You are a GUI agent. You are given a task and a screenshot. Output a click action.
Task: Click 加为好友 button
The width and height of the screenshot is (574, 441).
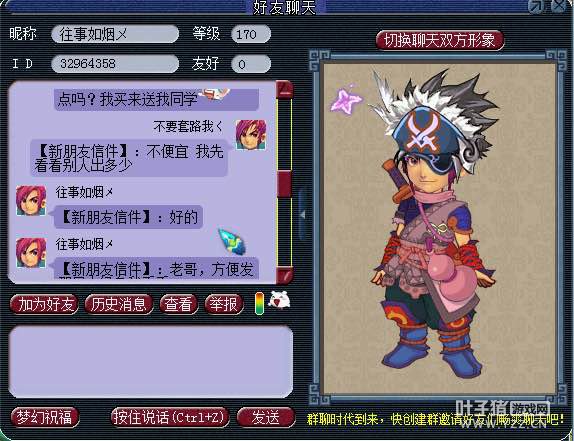point(44,304)
